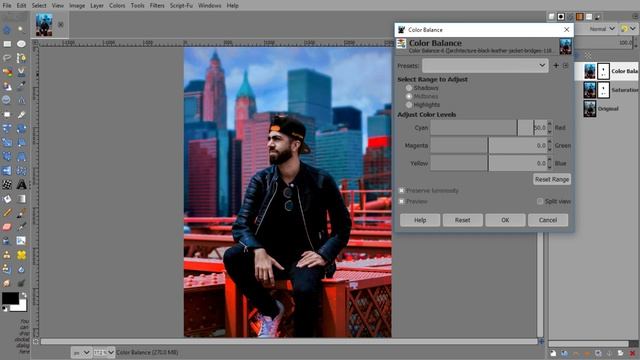The height and width of the screenshot is (360, 640).
Task: Open the zoom percentage dropdown
Action: [x=104, y=352]
